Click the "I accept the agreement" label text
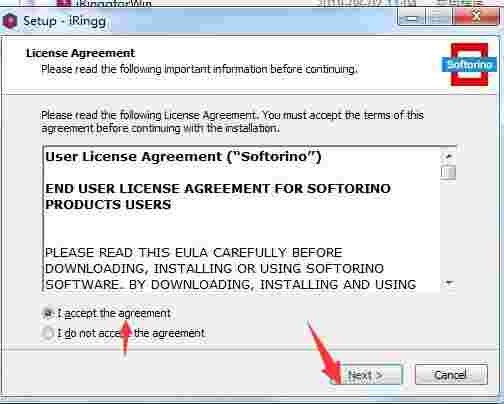The width and height of the screenshot is (504, 404). point(114,313)
